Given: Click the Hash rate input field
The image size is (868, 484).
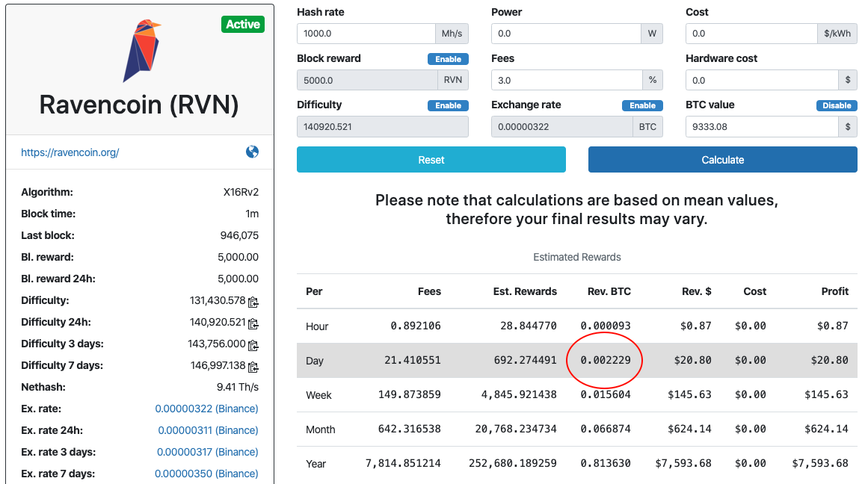Looking at the screenshot, I should click(366, 33).
